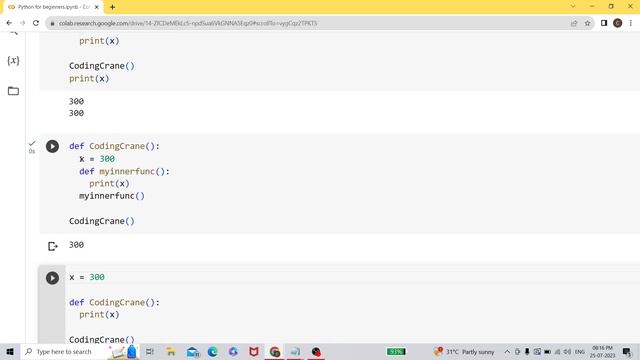Click 'x = 300' in the bottom cell
The image size is (640, 360).
click(87, 277)
